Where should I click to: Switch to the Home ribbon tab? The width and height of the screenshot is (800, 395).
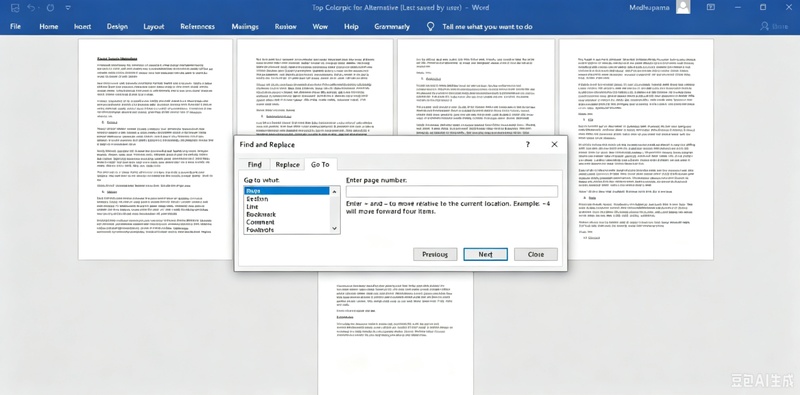(x=48, y=27)
